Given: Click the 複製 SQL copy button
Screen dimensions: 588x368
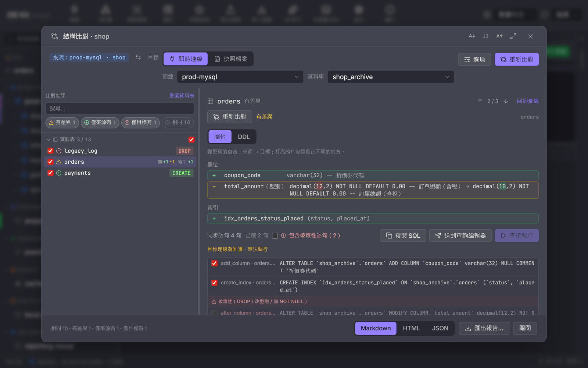Looking at the screenshot, I should point(403,236).
